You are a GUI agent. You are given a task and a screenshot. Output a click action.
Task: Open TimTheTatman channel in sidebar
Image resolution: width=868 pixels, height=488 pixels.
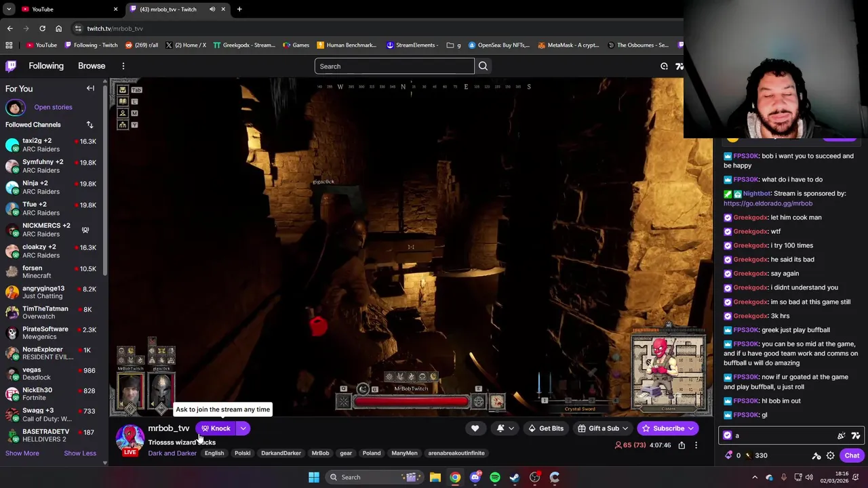click(51, 312)
